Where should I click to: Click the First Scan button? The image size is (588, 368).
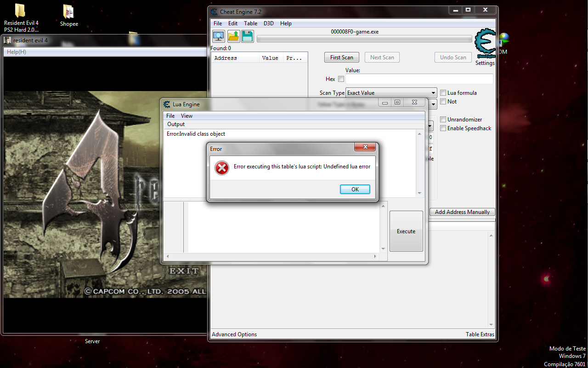coord(342,57)
